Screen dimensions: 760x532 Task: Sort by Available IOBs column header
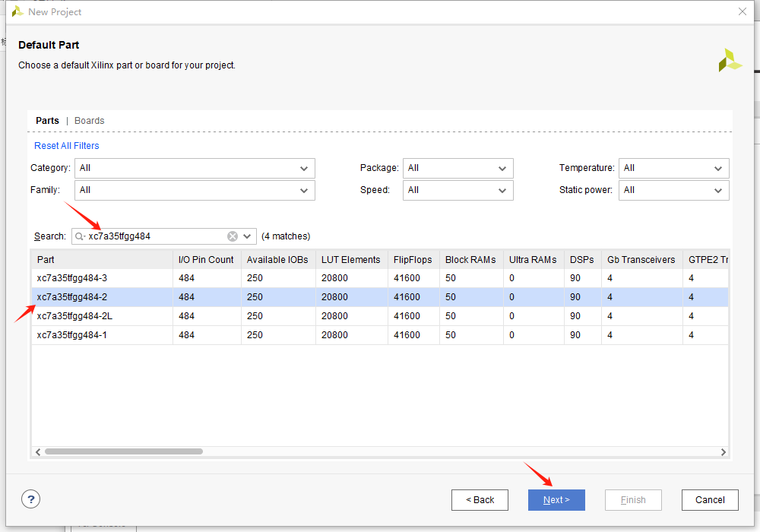coord(278,260)
